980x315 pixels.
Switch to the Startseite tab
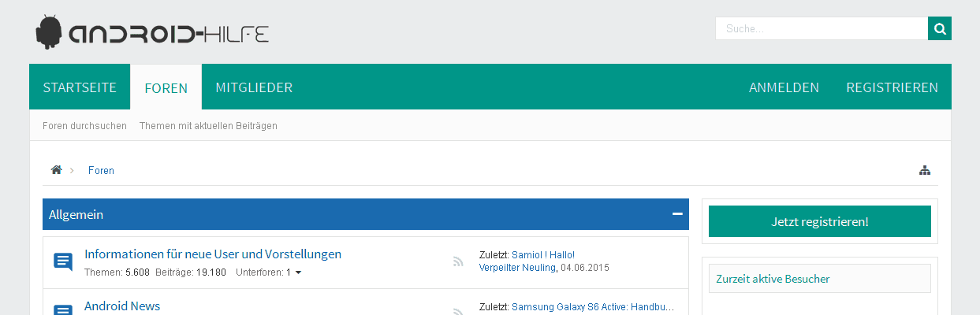point(80,87)
